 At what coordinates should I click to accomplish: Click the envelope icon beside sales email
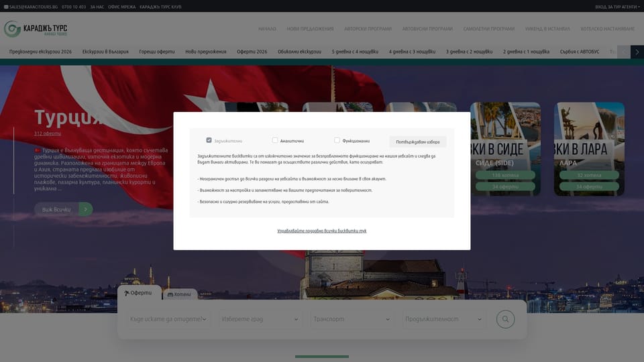click(6, 7)
